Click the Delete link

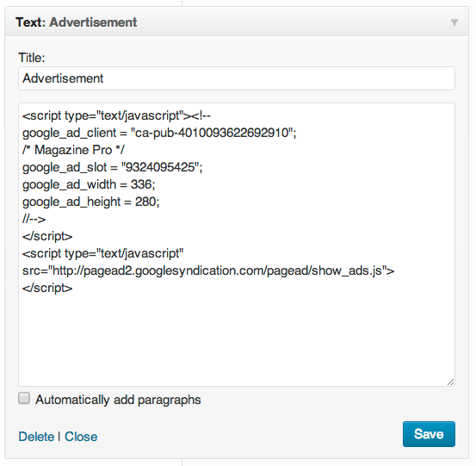(36, 437)
